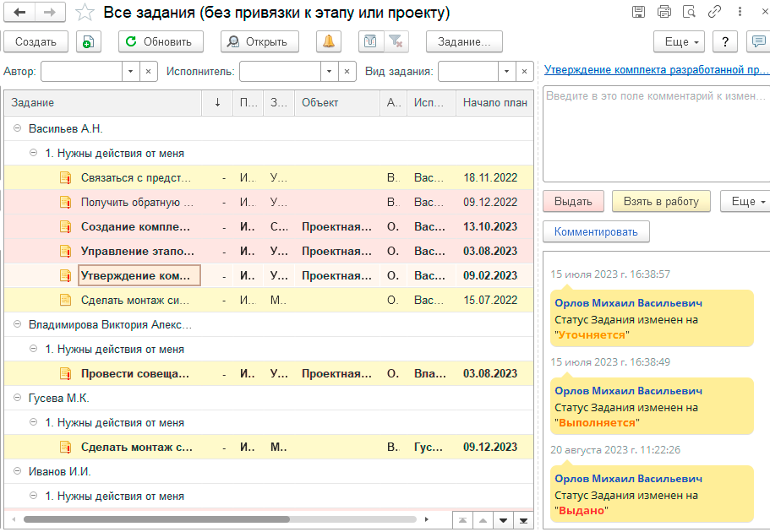This screenshot has height=532, width=770.
Task: Collapse the Гусева М.К. group
Action: [18, 399]
